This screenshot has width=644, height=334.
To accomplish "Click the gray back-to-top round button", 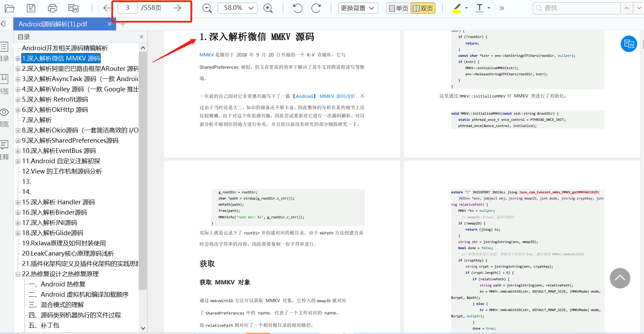I will [x=620, y=278].
